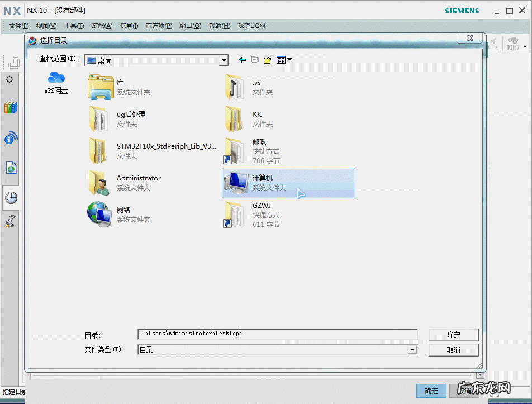Open the History clock tab in sidebar

pyautogui.click(x=11, y=197)
